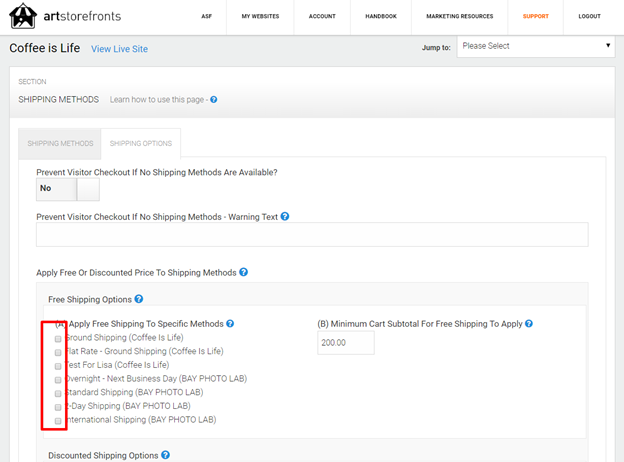Click help icon beside Learn how to use this page
This screenshot has height=462, width=624.
(x=214, y=100)
